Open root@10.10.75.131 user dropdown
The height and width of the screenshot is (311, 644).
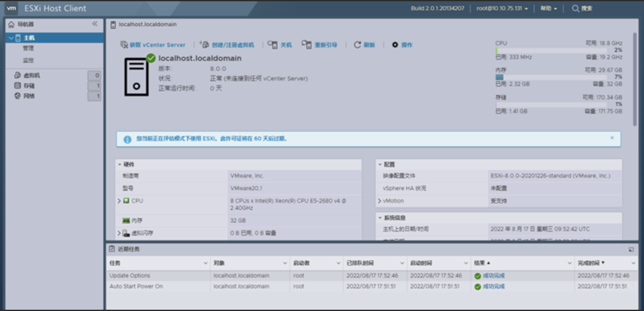pos(502,8)
